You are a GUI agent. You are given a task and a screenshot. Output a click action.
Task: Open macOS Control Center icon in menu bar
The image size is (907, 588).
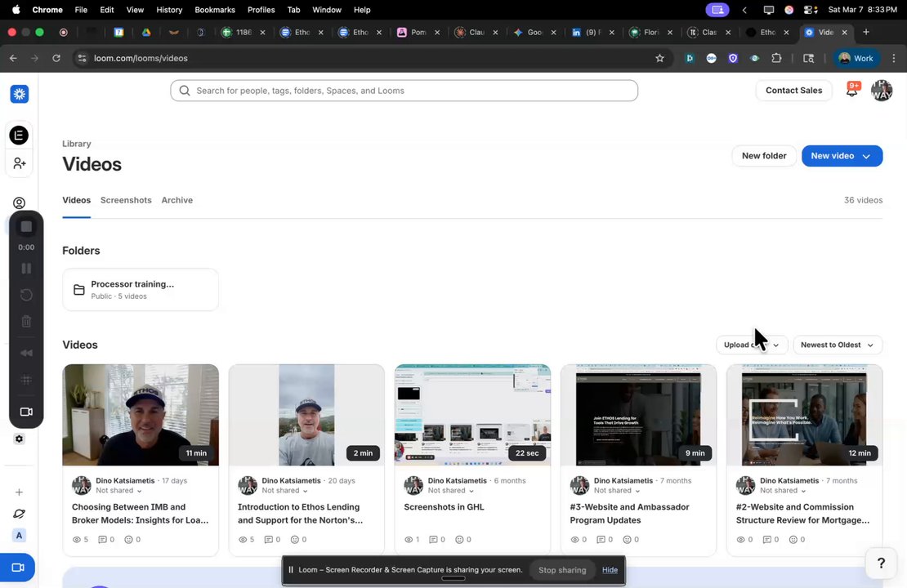coord(811,10)
